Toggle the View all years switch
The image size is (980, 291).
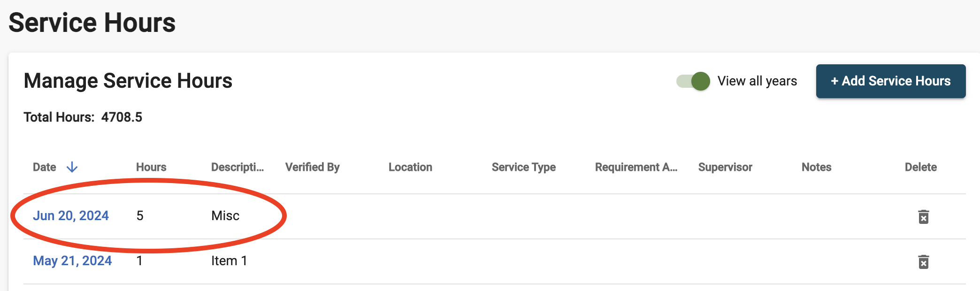coord(693,81)
